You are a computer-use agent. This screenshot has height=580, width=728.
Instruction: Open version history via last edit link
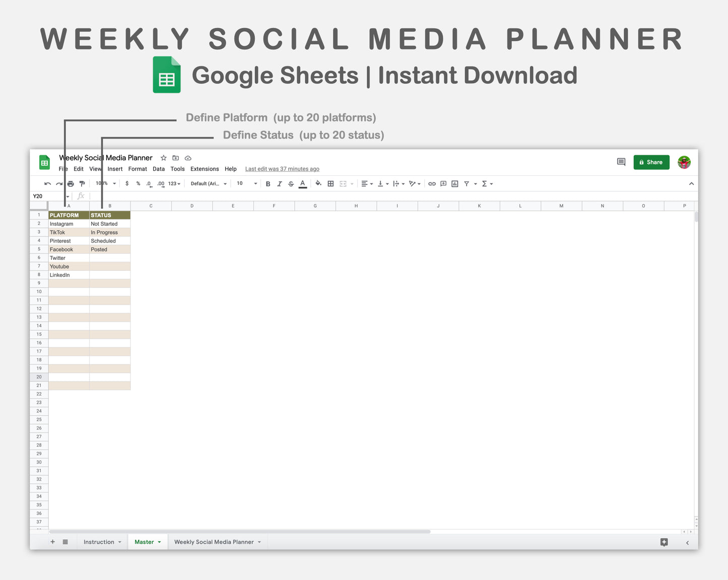point(282,169)
